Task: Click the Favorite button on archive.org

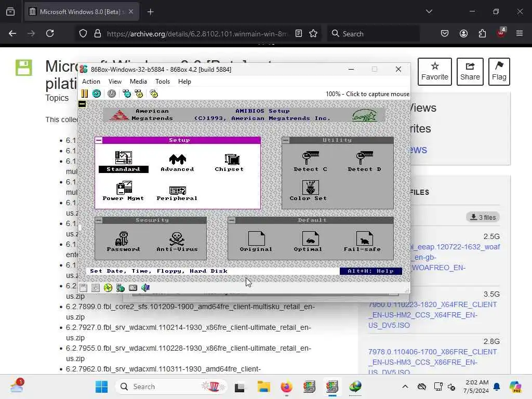Action: coord(435,72)
